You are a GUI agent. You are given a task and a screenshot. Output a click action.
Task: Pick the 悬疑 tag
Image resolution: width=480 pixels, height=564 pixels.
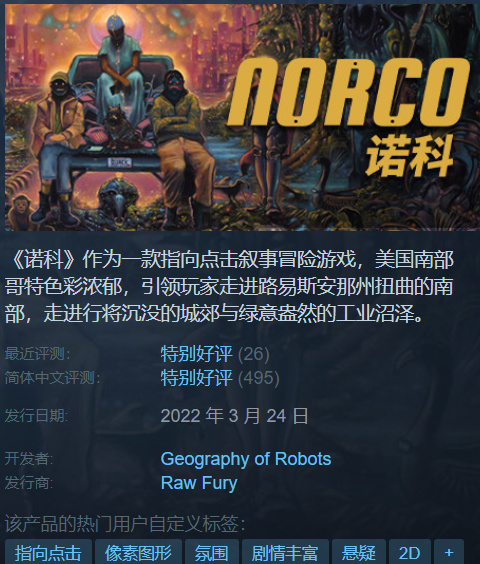pyautogui.click(x=359, y=551)
